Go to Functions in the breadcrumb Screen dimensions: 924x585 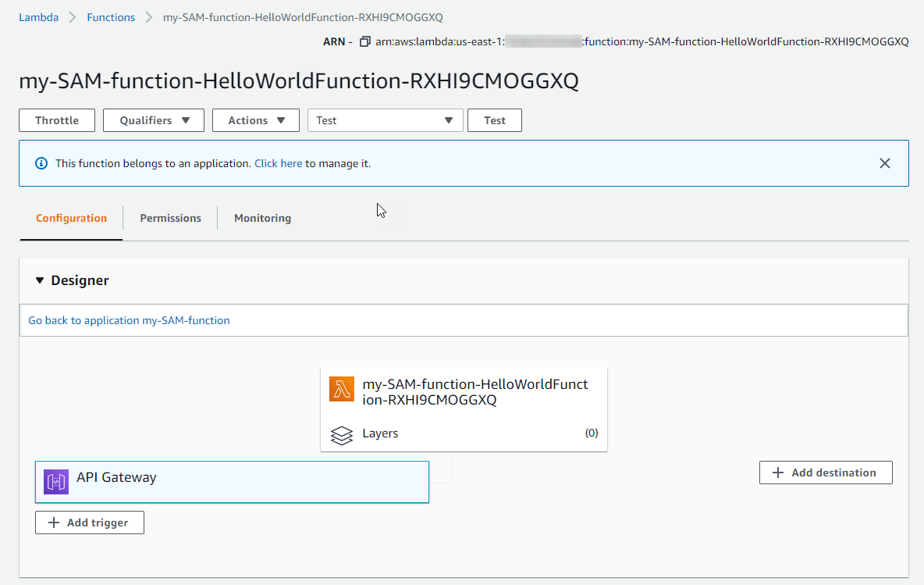pyautogui.click(x=111, y=17)
